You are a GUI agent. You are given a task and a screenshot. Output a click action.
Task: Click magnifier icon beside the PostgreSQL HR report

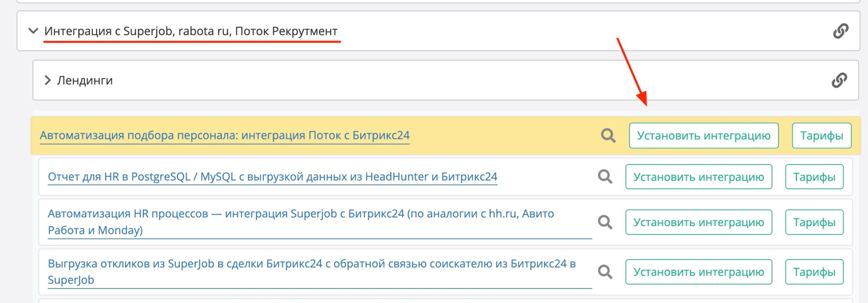point(605,177)
